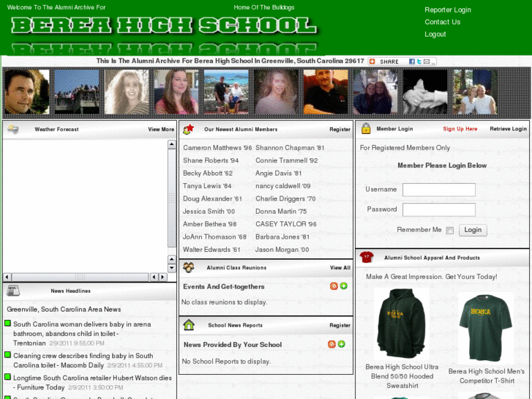Click the Weather Forecast panel icon
Screen dimensions: 532x399
point(13,129)
